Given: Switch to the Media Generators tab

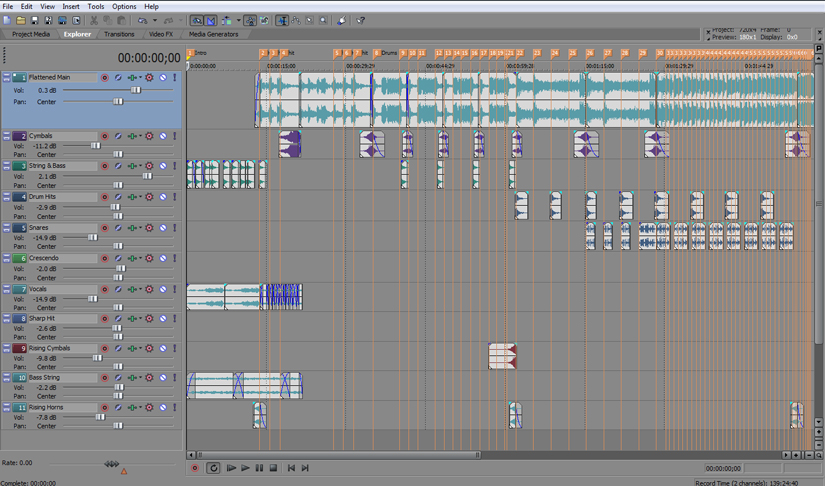Looking at the screenshot, I should 213,34.
